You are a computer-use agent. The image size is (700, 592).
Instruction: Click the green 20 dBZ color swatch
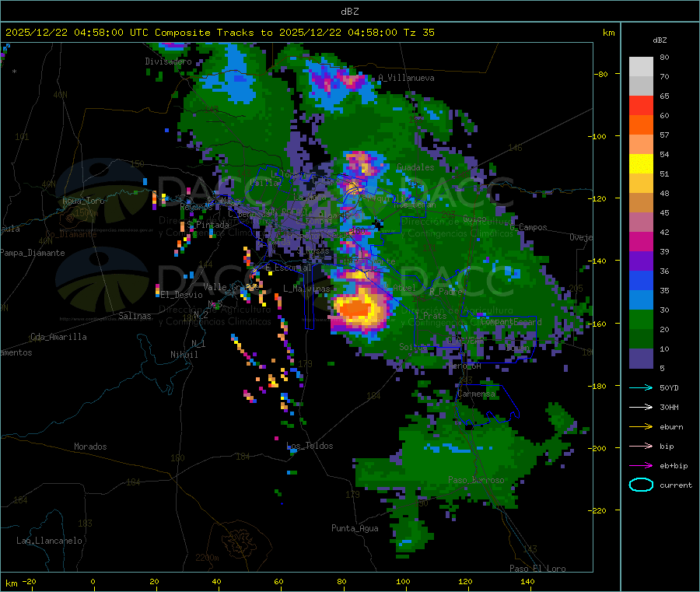click(x=641, y=319)
